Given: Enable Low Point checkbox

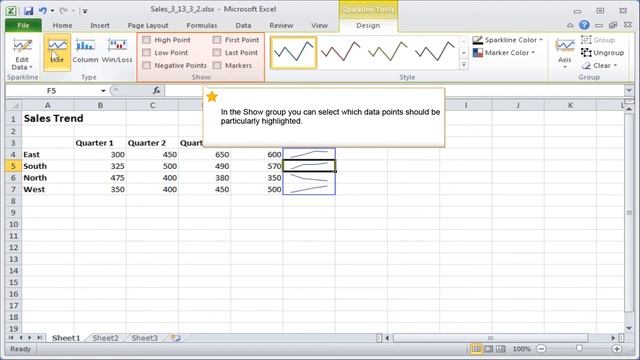Looking at the screenshot, I should tap(147, 53).
